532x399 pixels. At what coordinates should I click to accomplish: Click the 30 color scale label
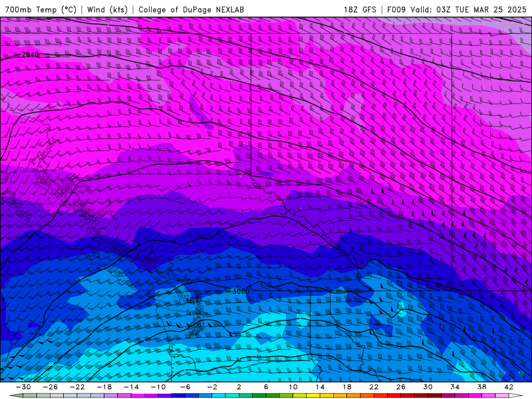click(428, 387)
